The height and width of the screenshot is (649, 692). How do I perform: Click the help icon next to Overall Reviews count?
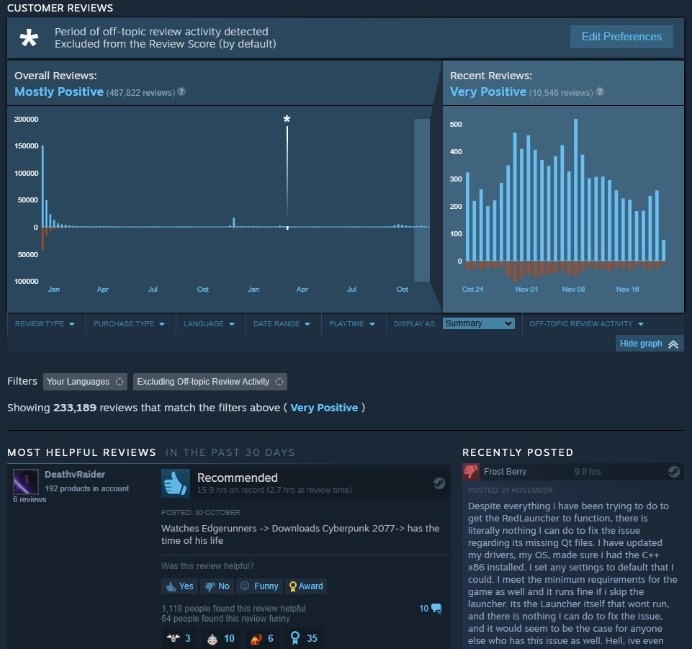(181, 92)
